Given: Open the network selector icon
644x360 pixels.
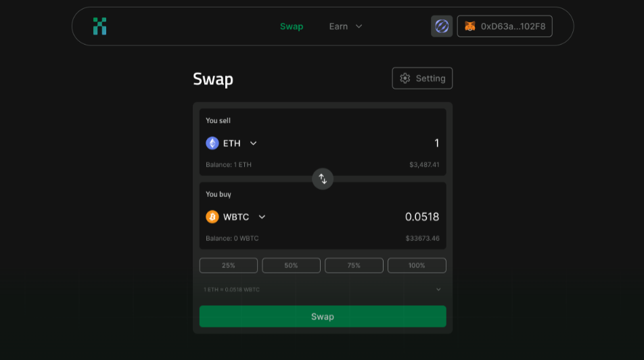Looking at the screenshot, I should pyautogui.click(x=442, y=26).
